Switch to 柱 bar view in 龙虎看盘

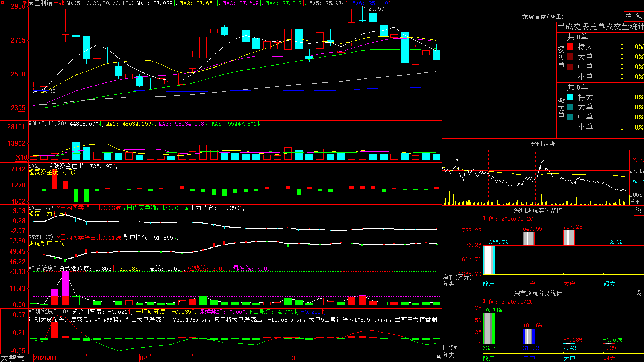[x=629, y=16]
